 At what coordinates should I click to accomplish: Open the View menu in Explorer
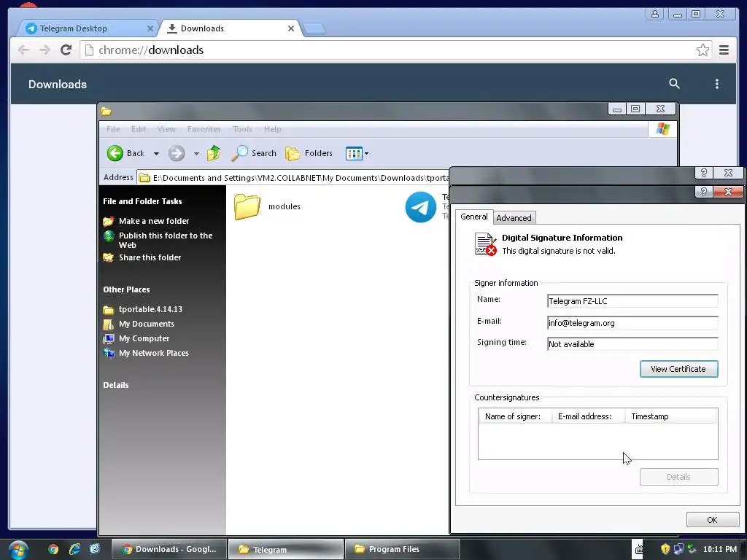167,129
